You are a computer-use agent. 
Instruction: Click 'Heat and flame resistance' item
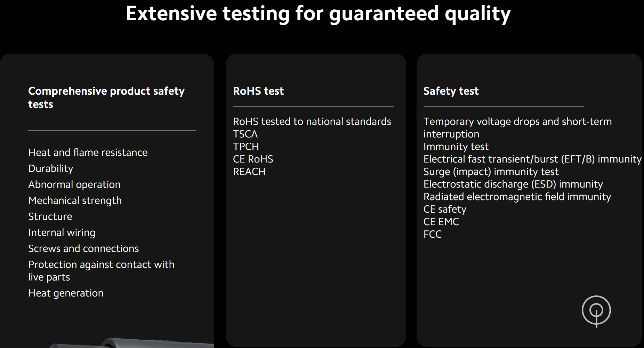(x=88, y=152)
